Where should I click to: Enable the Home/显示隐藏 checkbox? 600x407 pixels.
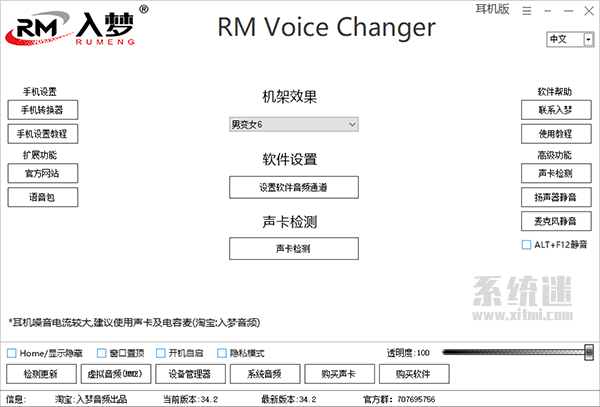(x=12, y=353)
